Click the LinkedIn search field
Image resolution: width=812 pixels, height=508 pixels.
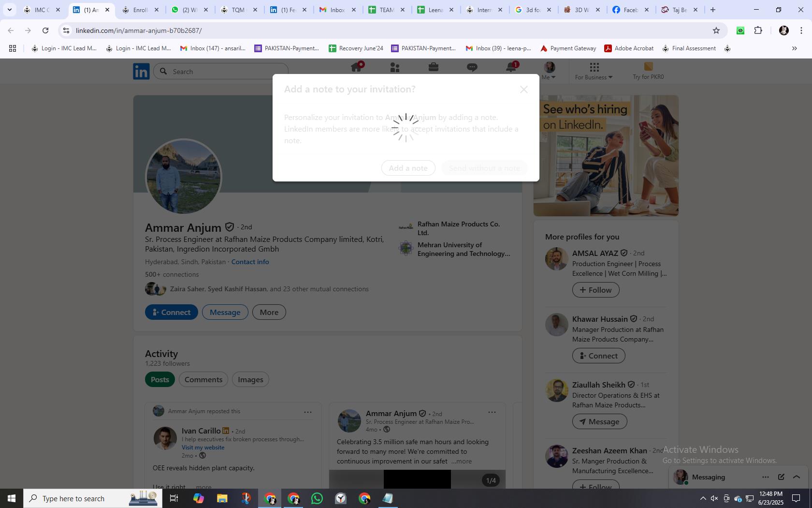(x=221, y=72)
